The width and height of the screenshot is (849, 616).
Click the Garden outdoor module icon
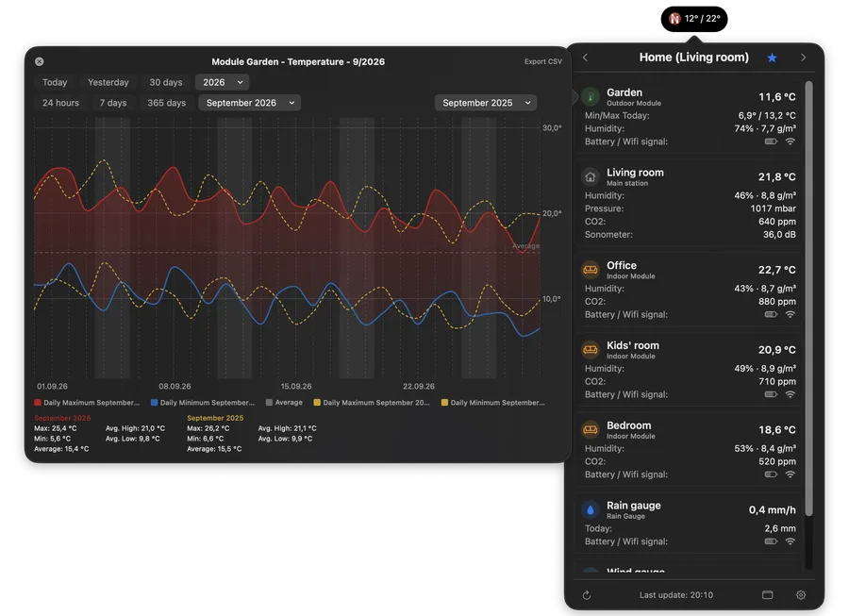tap(591, 97)
